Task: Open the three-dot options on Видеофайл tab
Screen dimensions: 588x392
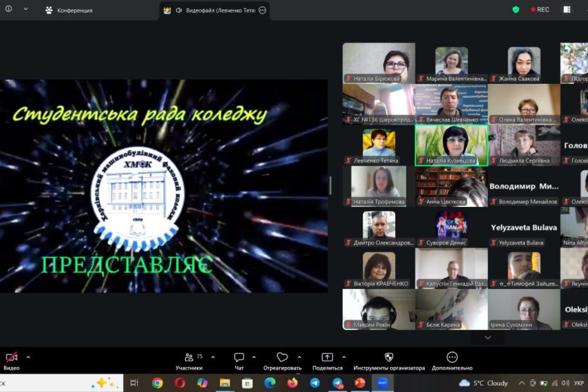Action: pyautogui.click(x=263, y=10)
